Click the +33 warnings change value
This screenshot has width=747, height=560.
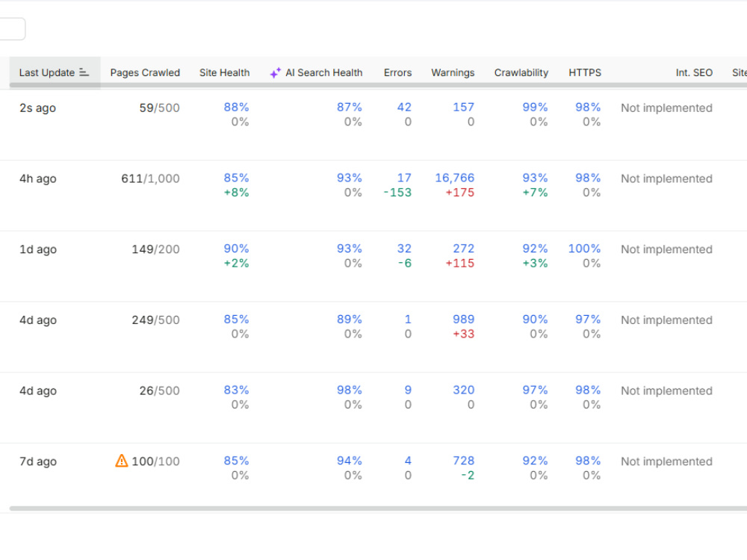463,334
